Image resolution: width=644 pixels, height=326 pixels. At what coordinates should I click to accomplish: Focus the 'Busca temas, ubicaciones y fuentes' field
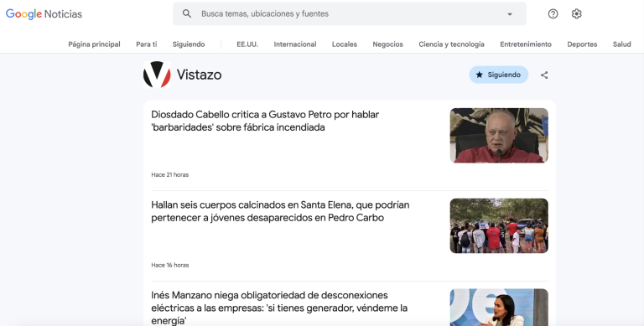349,13
